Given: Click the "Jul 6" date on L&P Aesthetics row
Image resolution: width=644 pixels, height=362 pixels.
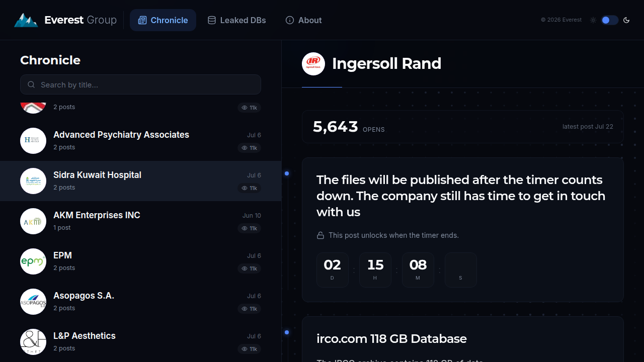Looking at the screenshot, I should tap(254, 336).
